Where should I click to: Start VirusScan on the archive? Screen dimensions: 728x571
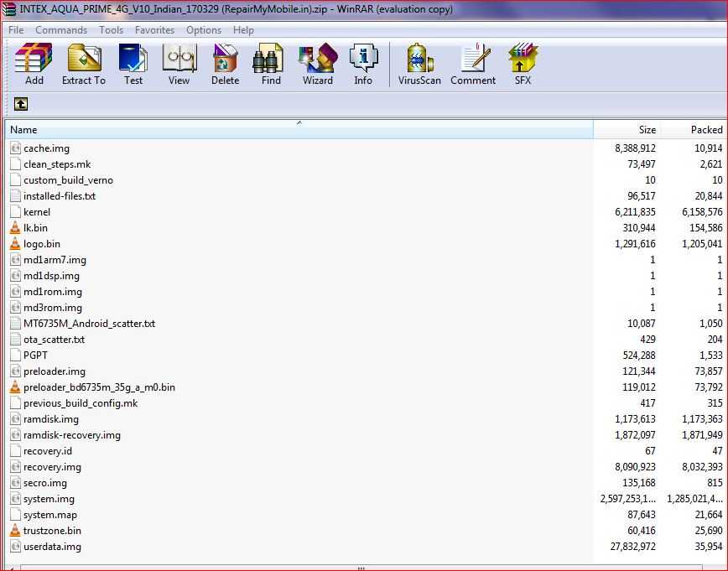pos(419,64)
